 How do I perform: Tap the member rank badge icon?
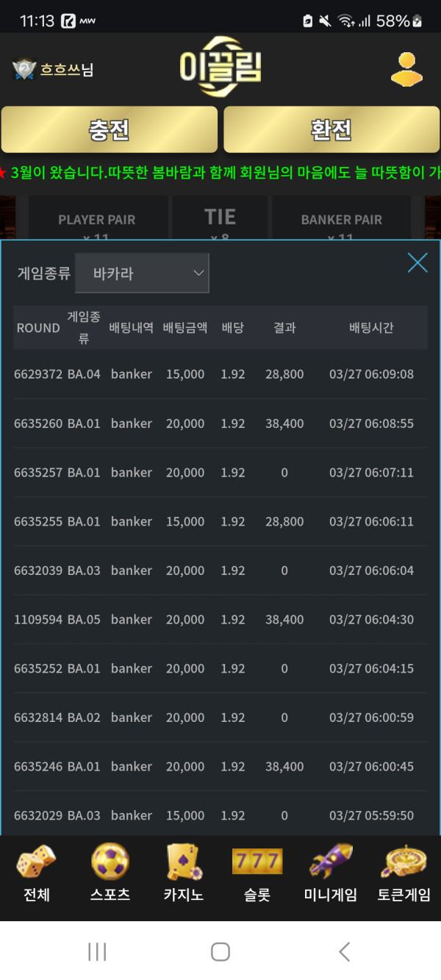[x=24, y=70]
